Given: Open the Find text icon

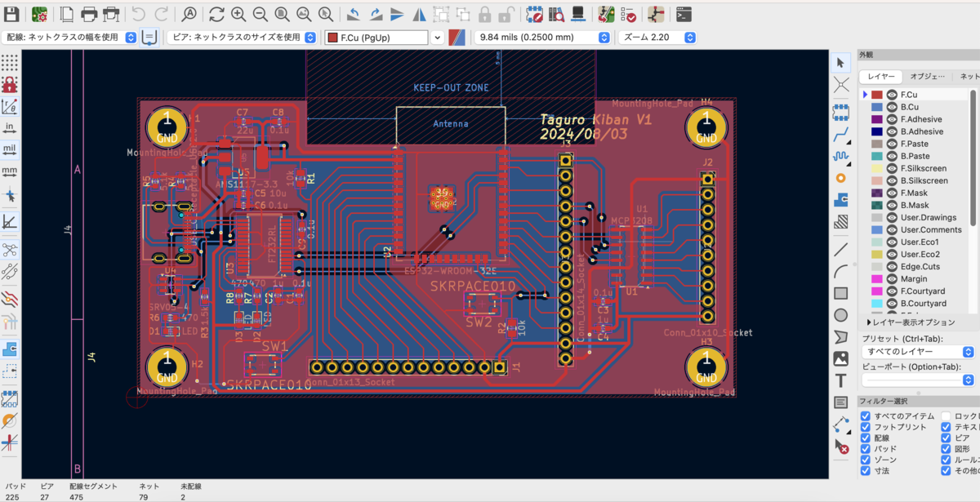Looking at the screenshot, I should pyautogui.click(x=189, y=14).
